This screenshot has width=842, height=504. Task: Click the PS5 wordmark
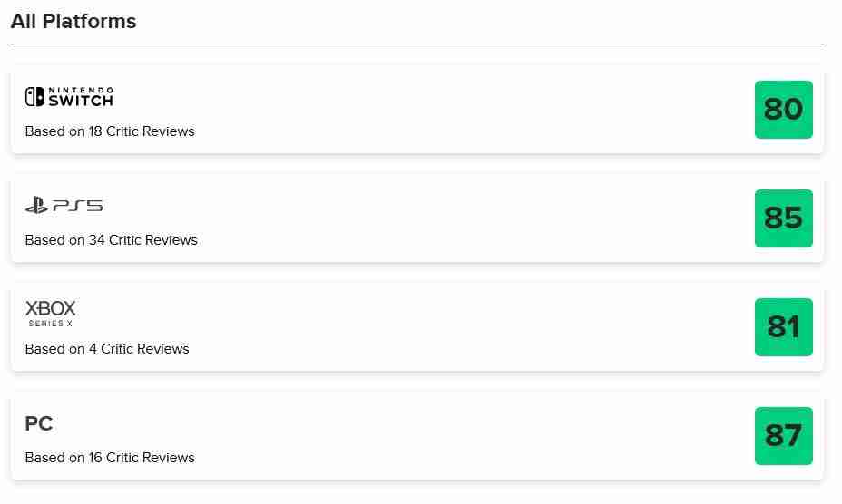click(77, 207)
